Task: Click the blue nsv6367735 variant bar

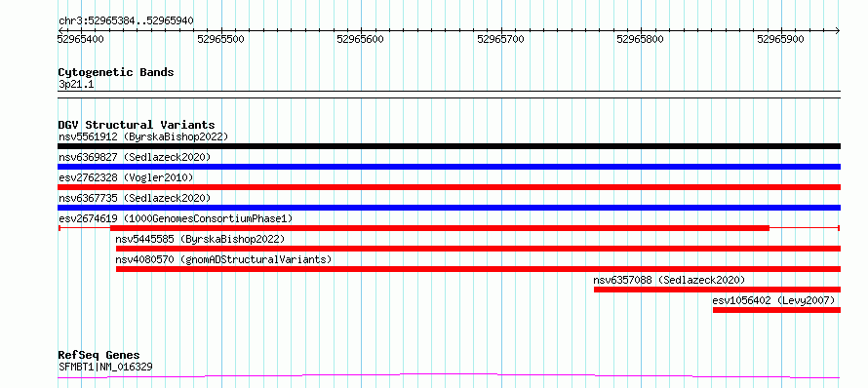Action: pos(449,208)
